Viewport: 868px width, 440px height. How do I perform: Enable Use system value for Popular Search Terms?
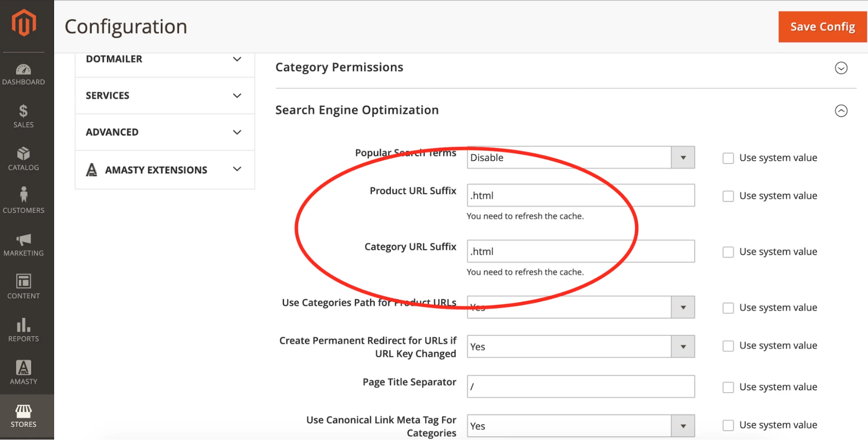tap(728, 158)
